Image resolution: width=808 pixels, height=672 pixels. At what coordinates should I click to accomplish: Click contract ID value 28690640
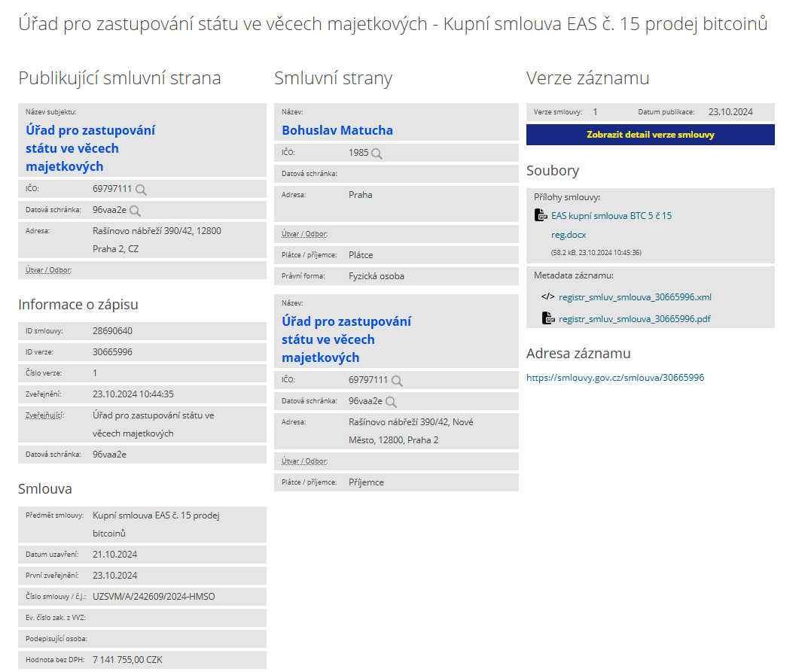click(112, 330)
